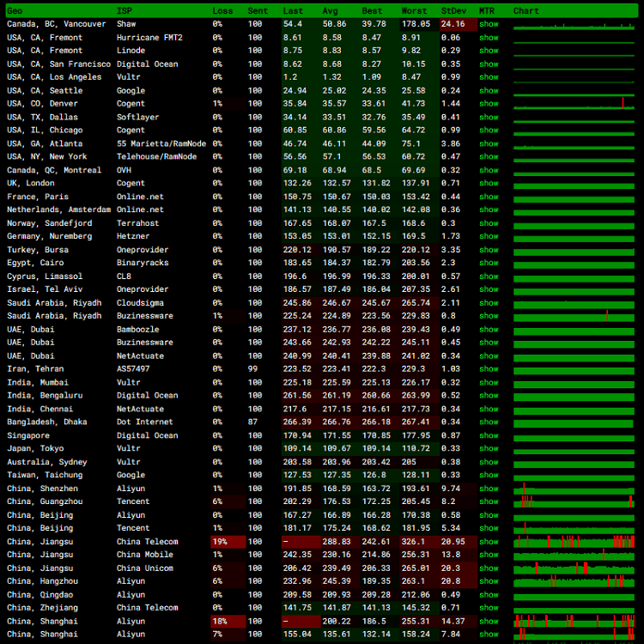
Task: Click the Hurricane FMT2 ISP cell
Action: click(149, 38)
